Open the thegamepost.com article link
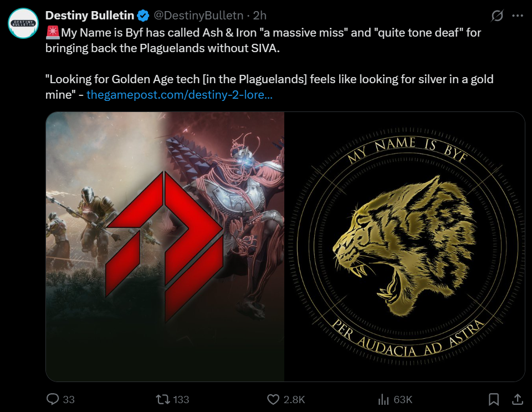The height and width of the screenshot is (412, 532). click(180, 94)
